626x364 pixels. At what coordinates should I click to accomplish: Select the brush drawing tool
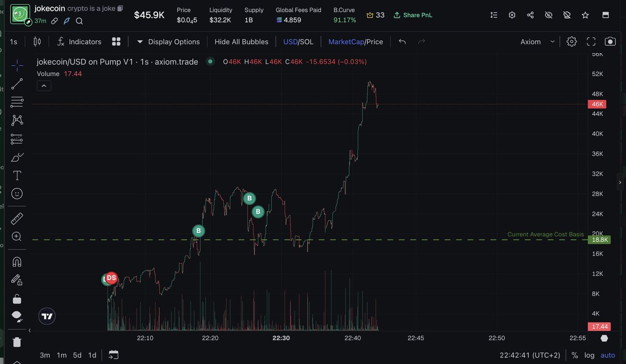pos(17,157)
